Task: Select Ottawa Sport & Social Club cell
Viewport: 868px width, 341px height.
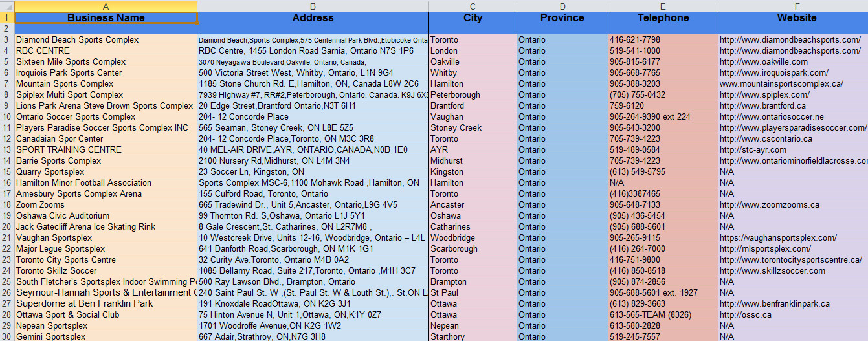Action: tap(106, 315)
